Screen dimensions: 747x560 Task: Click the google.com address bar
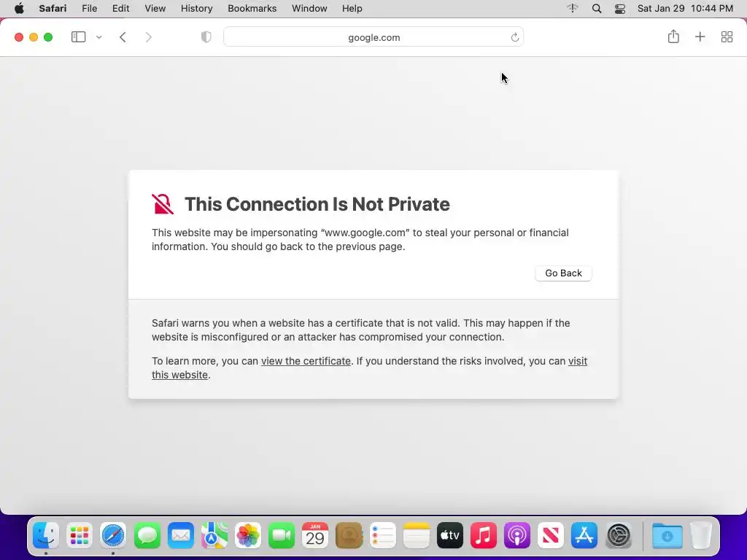coord(373,37)
